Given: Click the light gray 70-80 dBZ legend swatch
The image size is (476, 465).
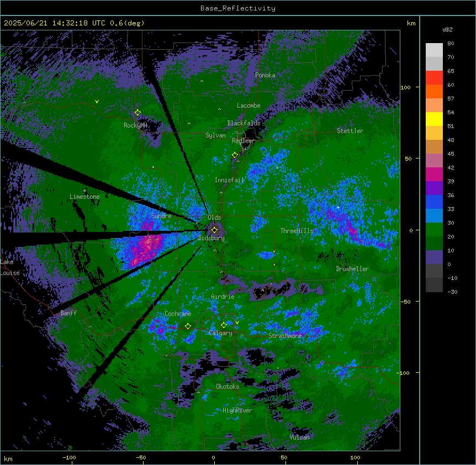Looking at the screenshot, I should click(434, 50).
